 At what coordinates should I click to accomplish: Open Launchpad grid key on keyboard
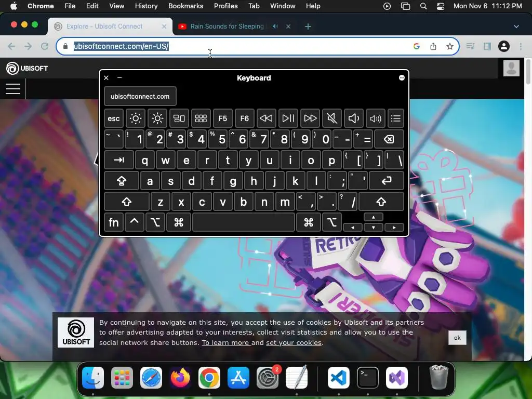click(x=201, y=118)
